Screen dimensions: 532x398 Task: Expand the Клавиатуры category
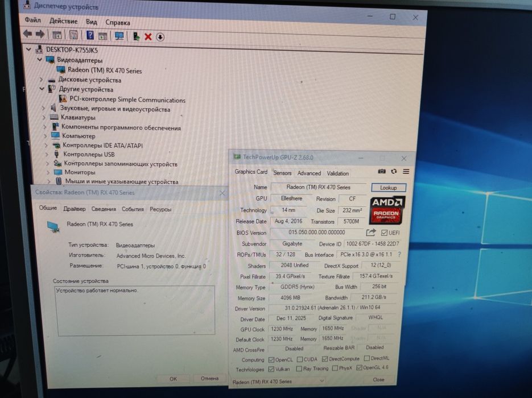pos(44,117)
